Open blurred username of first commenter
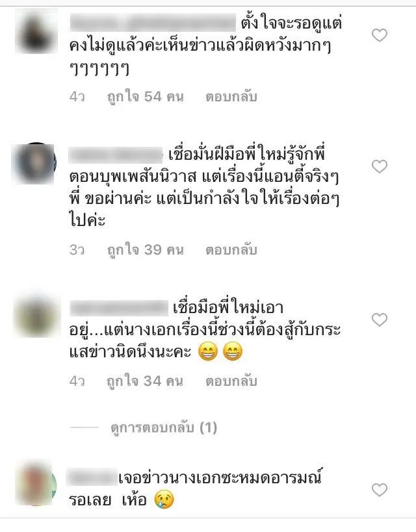This screenshot has height=532, width=416. pyautogui.click(x=153, y=23)
